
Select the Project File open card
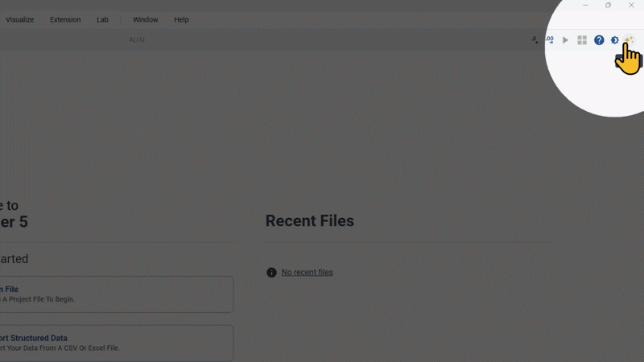coord(117,294)
